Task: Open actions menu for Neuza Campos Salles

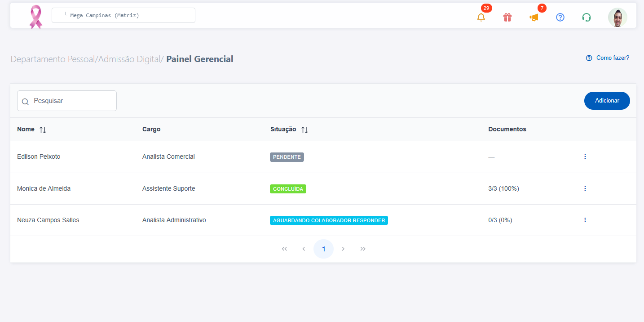Action: 585,220
